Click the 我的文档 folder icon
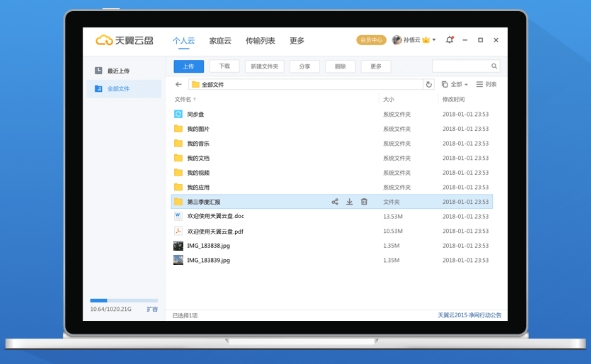Viewport: 591px width, 364px height. pyautogui.click(x=178, y=158)
